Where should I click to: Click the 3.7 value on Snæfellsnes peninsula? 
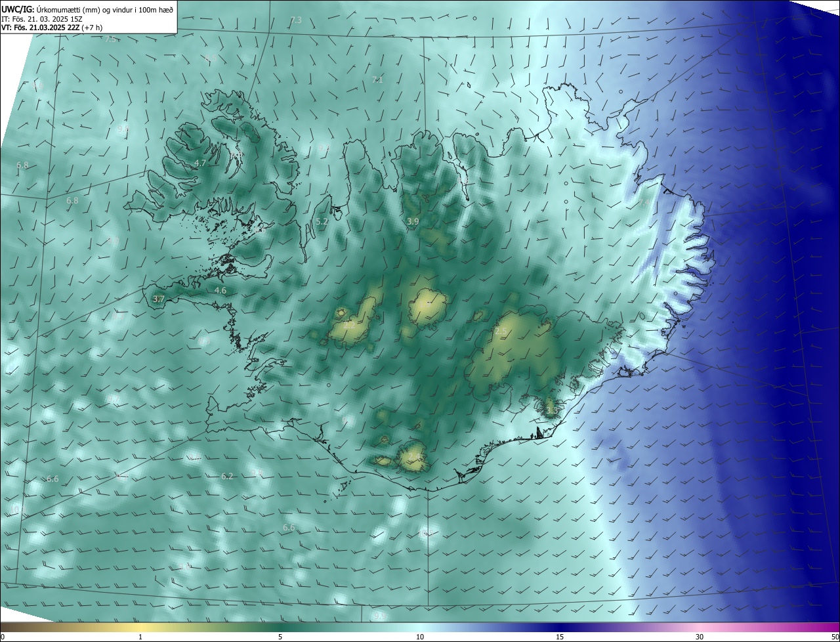click(x=158, y=299)
